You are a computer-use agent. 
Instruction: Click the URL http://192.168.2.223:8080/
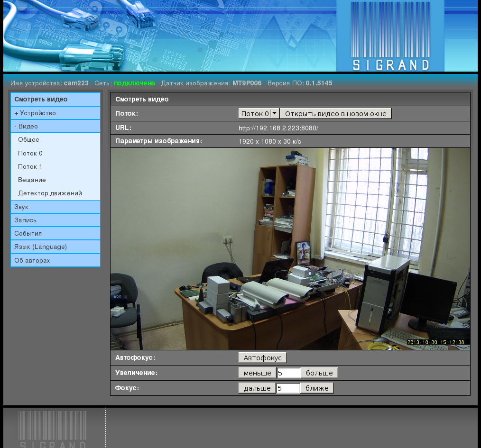[278, 128]
